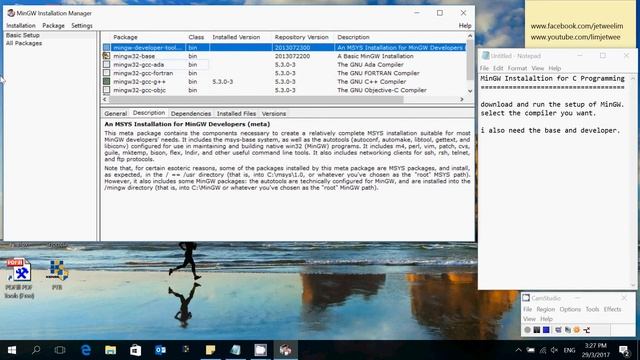This screenshot has height=360, width=640.
Task: Select the Description tab
Action: 149,113
